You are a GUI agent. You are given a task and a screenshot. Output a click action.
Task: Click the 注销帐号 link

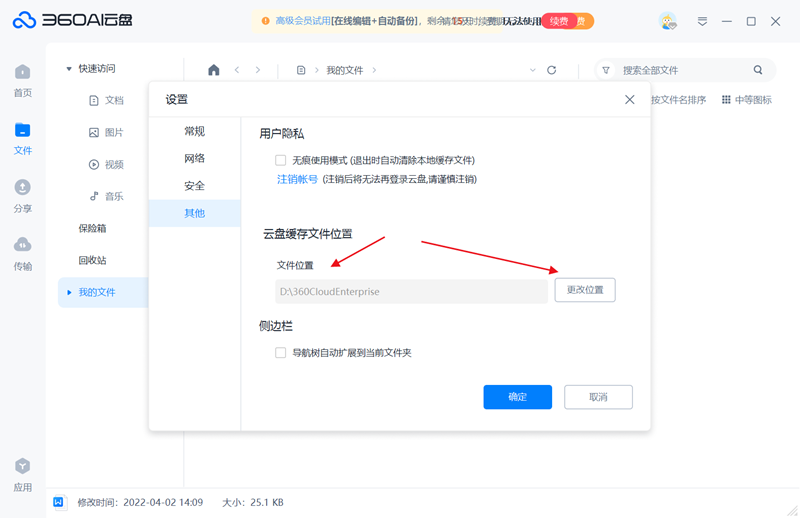[297, 179]
